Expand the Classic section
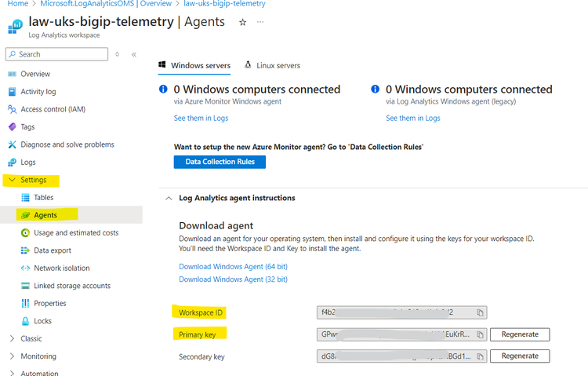 [x=12, y=338]
